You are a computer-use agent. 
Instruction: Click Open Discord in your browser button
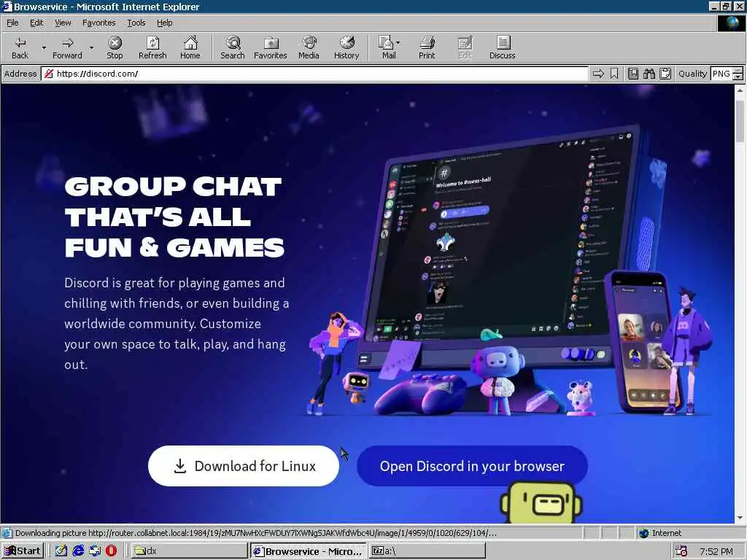[472, 466]
